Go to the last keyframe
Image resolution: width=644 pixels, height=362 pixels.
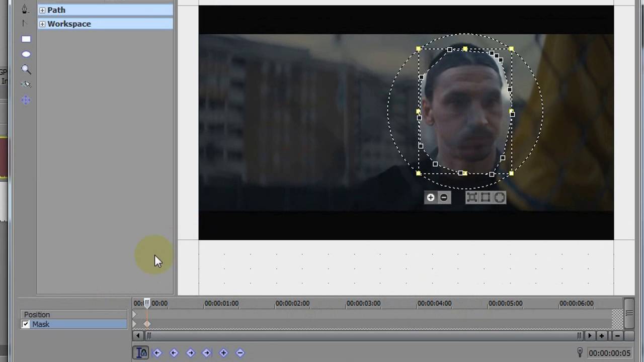tap(206, 353)
